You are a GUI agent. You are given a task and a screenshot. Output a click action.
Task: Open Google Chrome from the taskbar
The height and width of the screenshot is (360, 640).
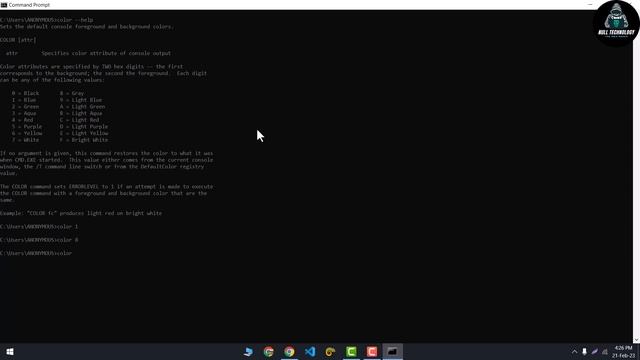point(289,351)
